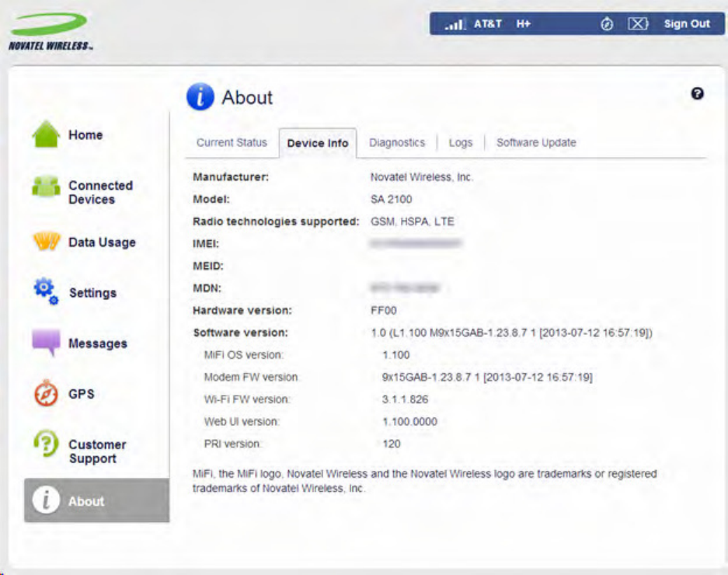Open Customer Support in the sidebar
The height and width of the screenshot is (575, 728).
click(x=97, y=451)
